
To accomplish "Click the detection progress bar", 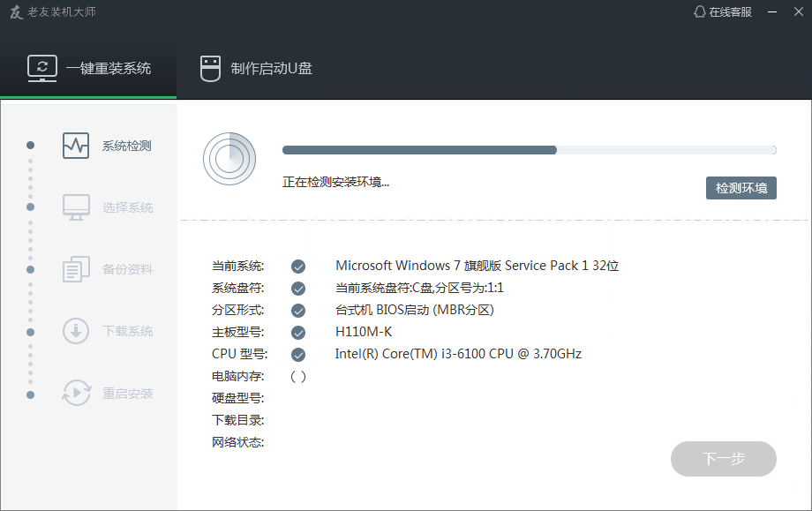I will (530, 150).
